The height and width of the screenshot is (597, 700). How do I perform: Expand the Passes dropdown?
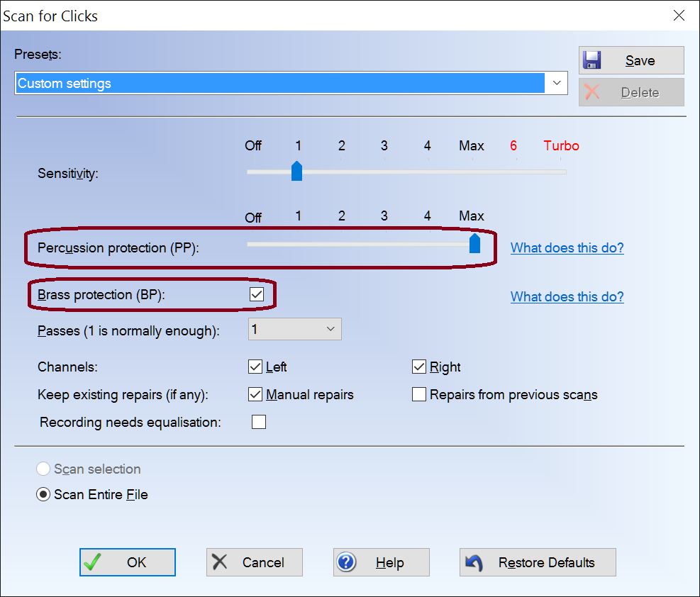[330, 329]
